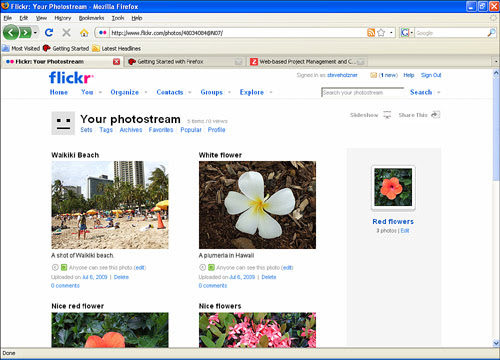Click in the Search your photostream field

(362, 92)
